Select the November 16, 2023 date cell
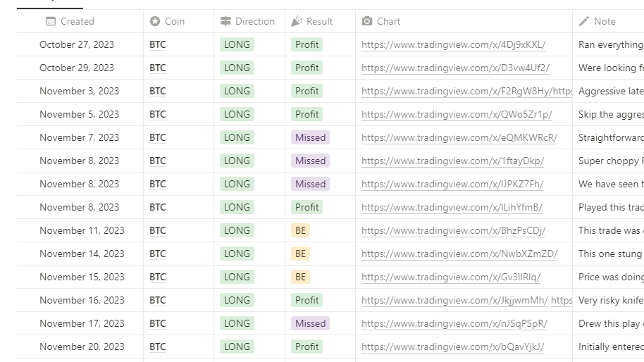The image size is (644, 362). [x=82, y=301]
